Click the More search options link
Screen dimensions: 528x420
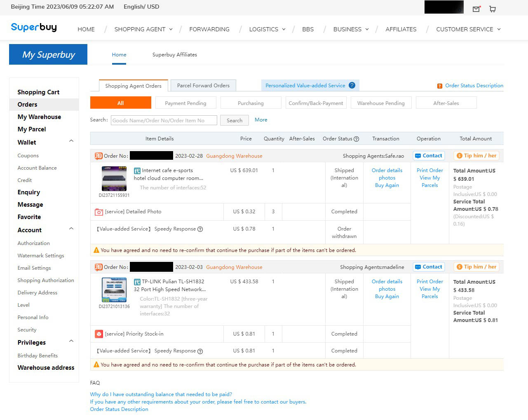click(x=261, y=120)
